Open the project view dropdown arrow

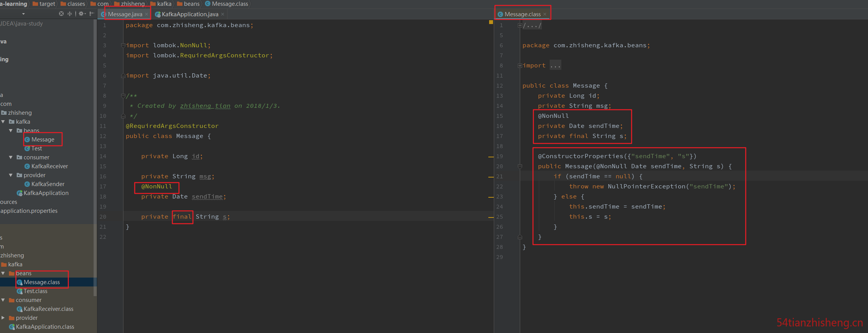[23, 14]
